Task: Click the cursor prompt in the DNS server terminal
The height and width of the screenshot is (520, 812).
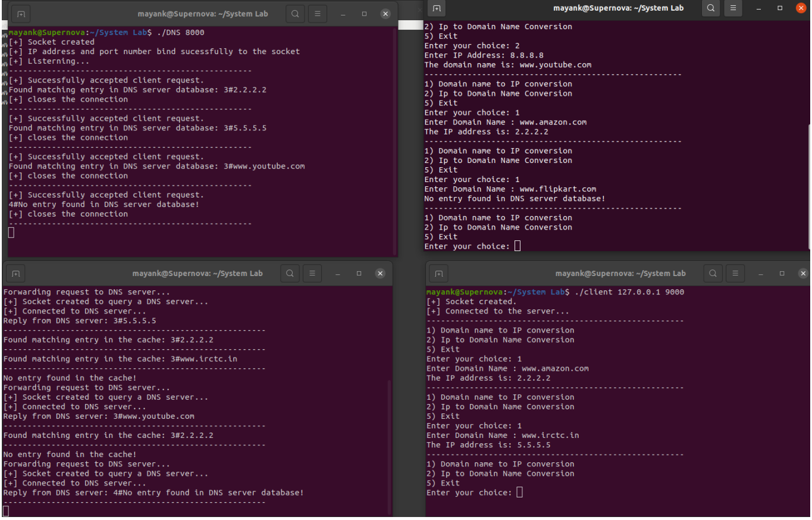Action: click(x=11, y=232)
